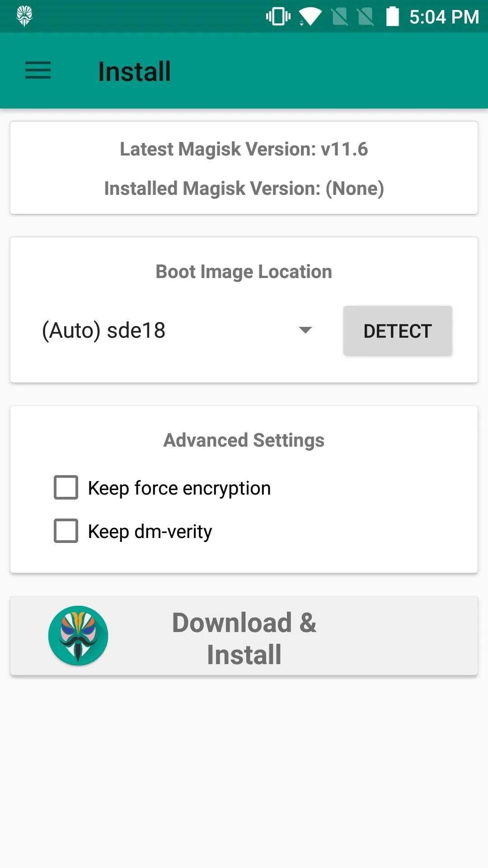Tap the Installed Magisk Version (None) text

coord(244,189)
